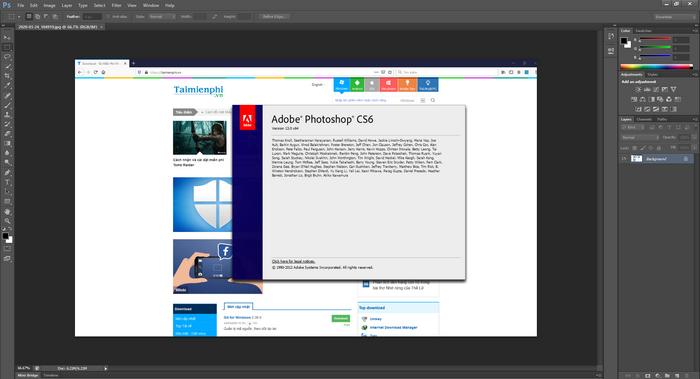Toggle Background layer visibility eye

624,158
